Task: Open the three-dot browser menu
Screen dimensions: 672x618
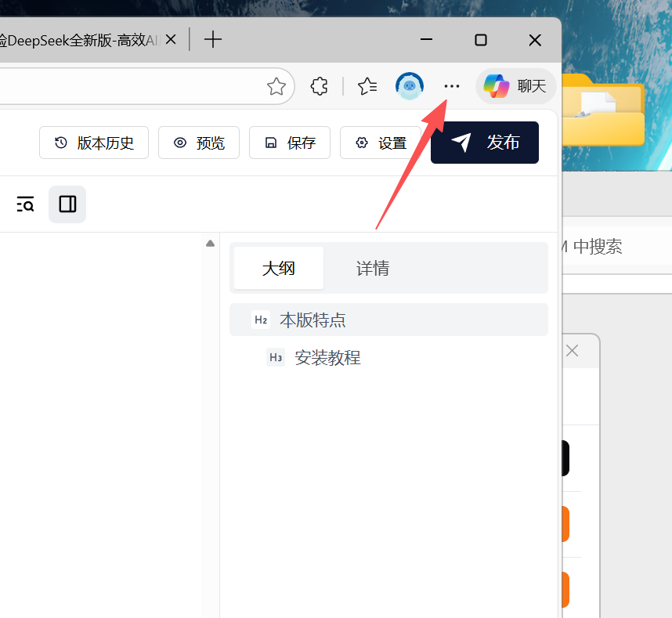Action: 452,86
